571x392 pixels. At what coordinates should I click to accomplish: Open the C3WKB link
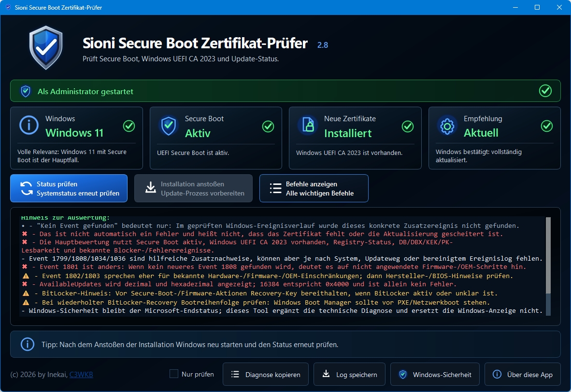point(81,374)
